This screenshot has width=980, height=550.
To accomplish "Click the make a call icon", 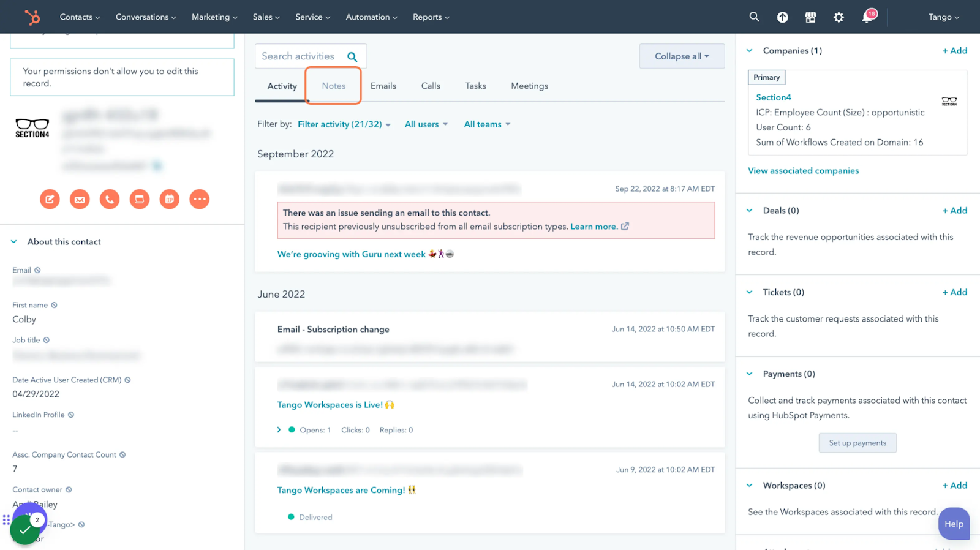I will pyautogui.click(x=110, y=199).
